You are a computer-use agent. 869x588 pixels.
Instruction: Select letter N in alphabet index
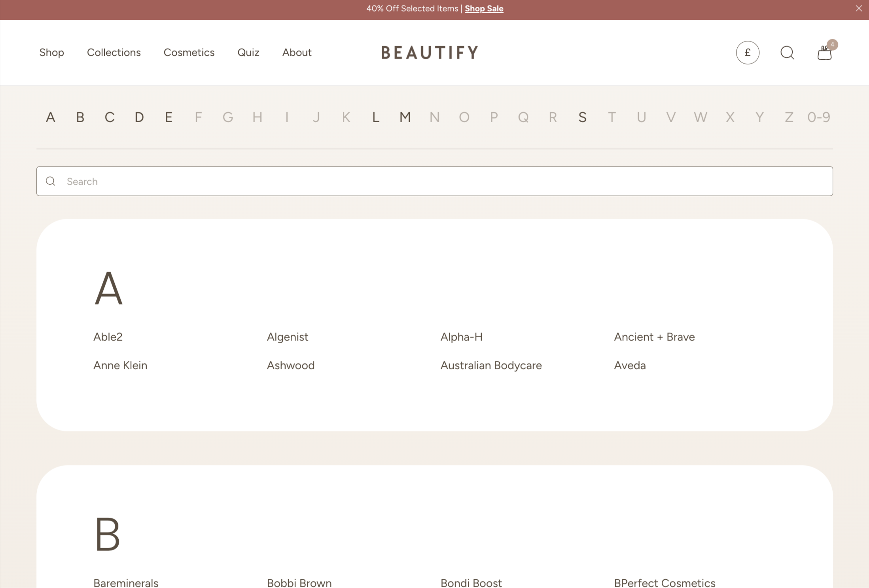pos(435,117)
